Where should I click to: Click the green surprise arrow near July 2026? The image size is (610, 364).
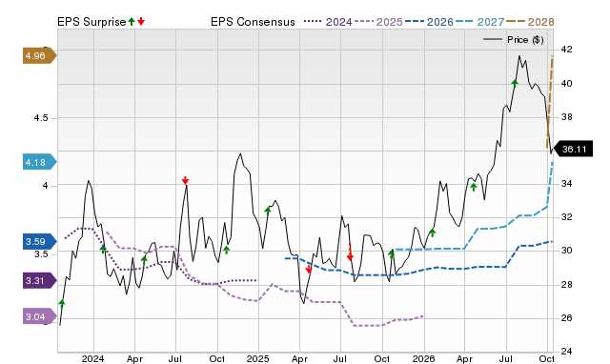pyautogui.click(x=515, y=83)
